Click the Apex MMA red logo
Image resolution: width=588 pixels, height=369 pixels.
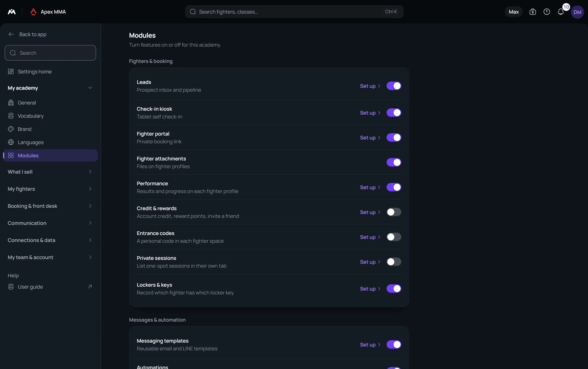pyautogui.click(x=33, y=12)
